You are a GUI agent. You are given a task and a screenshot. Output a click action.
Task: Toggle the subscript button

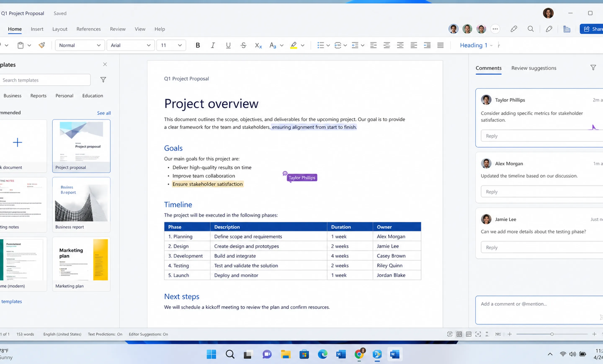coord(258,45)
